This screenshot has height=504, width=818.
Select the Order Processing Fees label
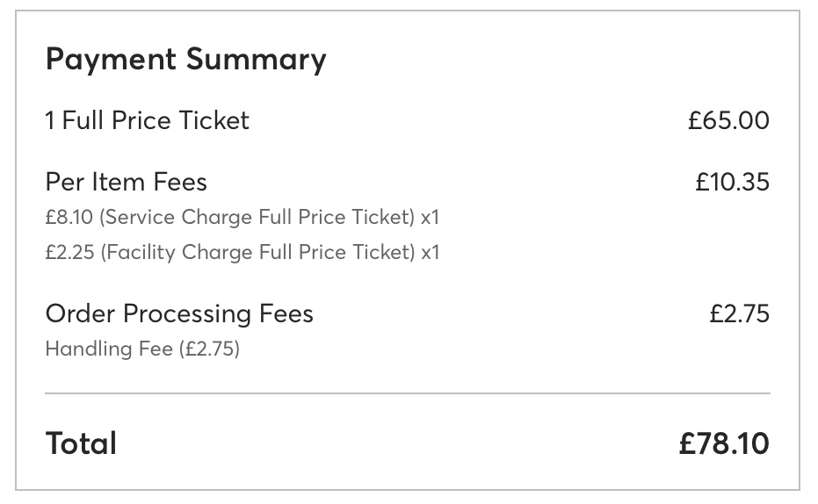179,313
